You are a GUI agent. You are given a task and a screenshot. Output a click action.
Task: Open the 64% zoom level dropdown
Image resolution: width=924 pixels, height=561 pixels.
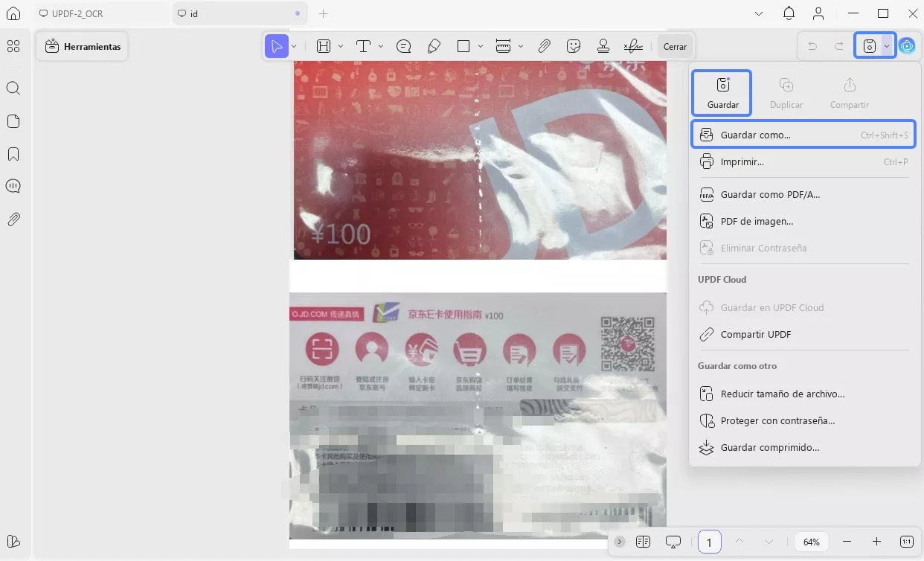click(812, 542)
